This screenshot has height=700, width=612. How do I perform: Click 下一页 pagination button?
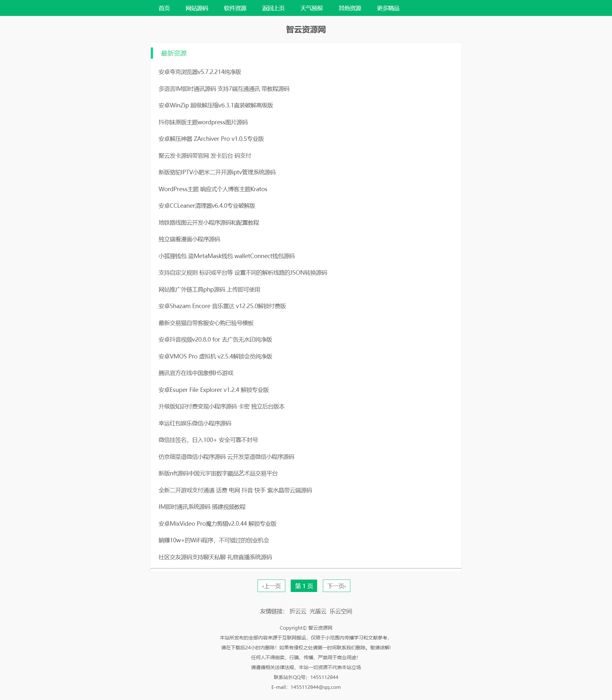pyautogui.click(x=336, y=586)
